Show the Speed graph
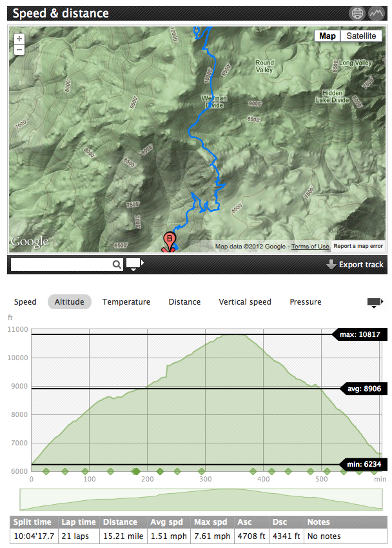The height and width of the screenshot is (548, 392). click(x=25, y=301)
